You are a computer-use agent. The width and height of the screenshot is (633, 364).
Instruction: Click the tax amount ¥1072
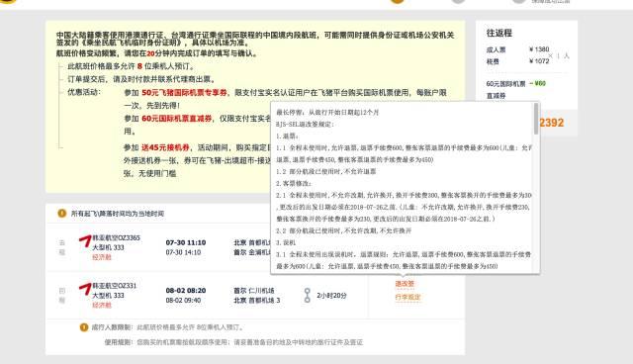click(x=539, y=61)
